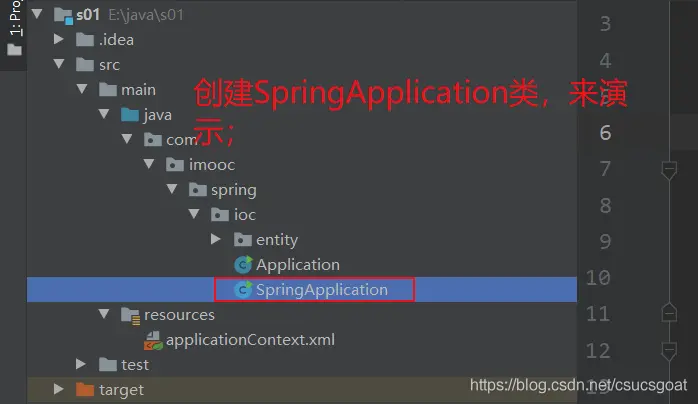The image size is (698, 404).
Task: Collapse the resources folder arrow
Action: pyautogui.click(x=104, y=314)
